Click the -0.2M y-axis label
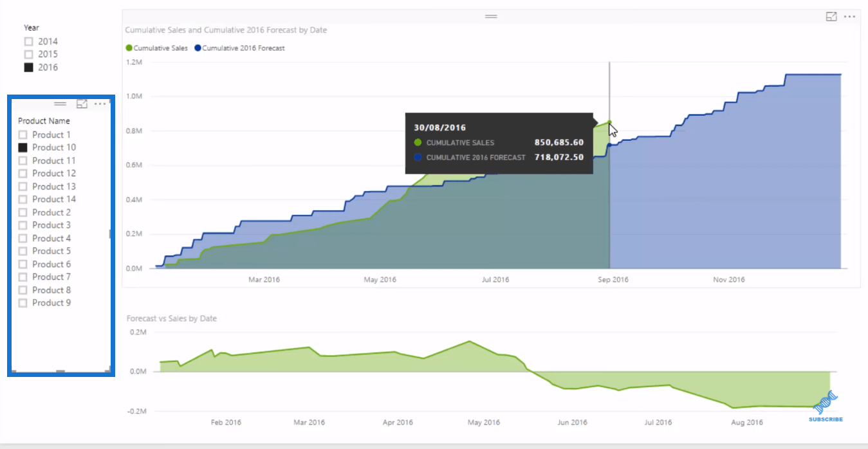868x449 pixels. [137, 411]
